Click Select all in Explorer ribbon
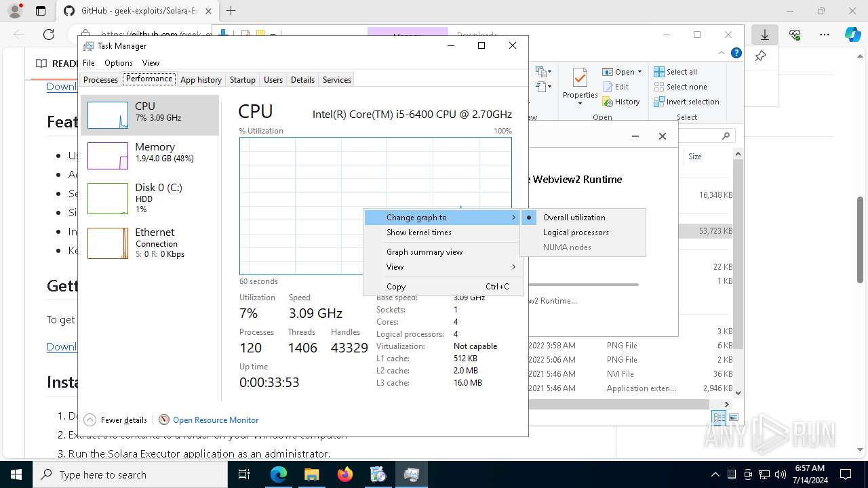The image size is (868, 488). tap(675, 72)
